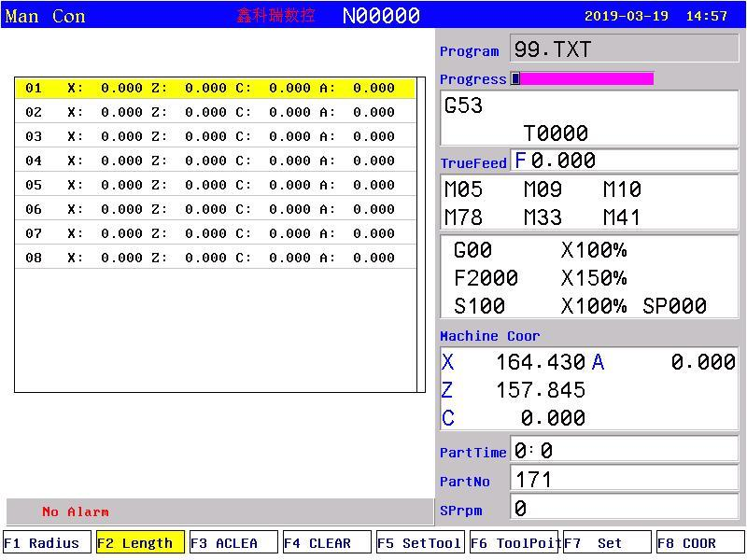Click the F7 Set softkey

(607, 543)
